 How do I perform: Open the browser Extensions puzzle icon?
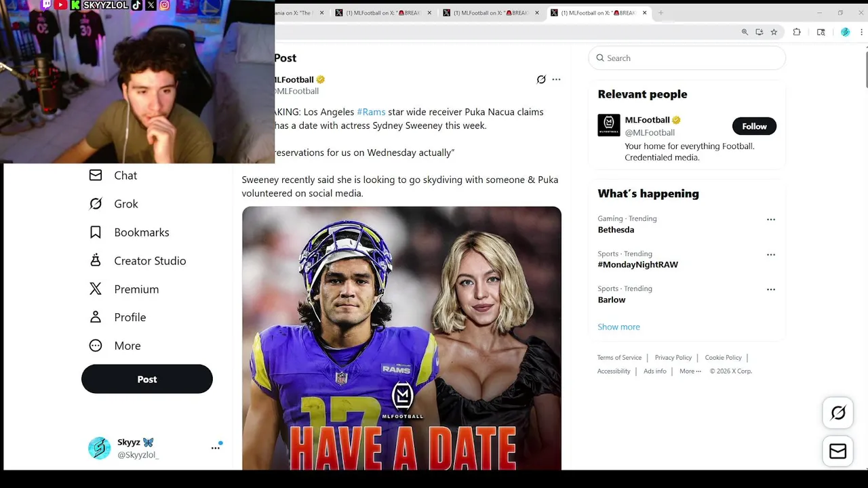[x=797, y=32]
